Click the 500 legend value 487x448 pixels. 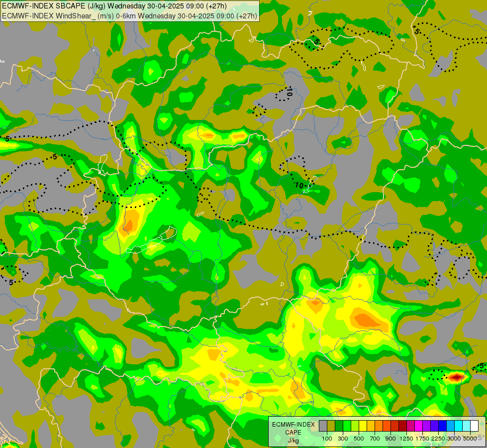tap(359, 439)
